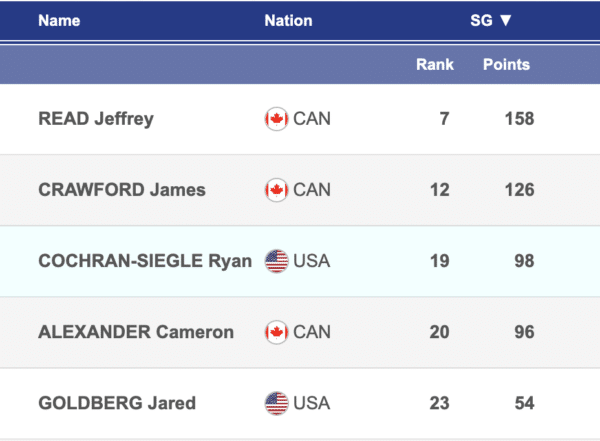Open ALEXANDER Cameron athlete link
Image resolution: width=600 pixels, height=441 pixels.
coord(136,333)
